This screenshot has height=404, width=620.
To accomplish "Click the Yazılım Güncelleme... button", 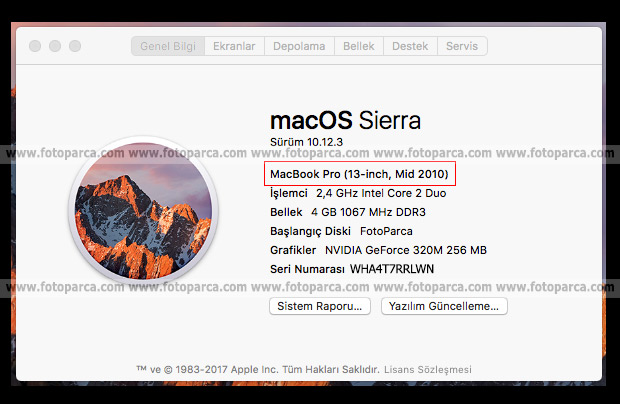I will click(x=444, y=306).
